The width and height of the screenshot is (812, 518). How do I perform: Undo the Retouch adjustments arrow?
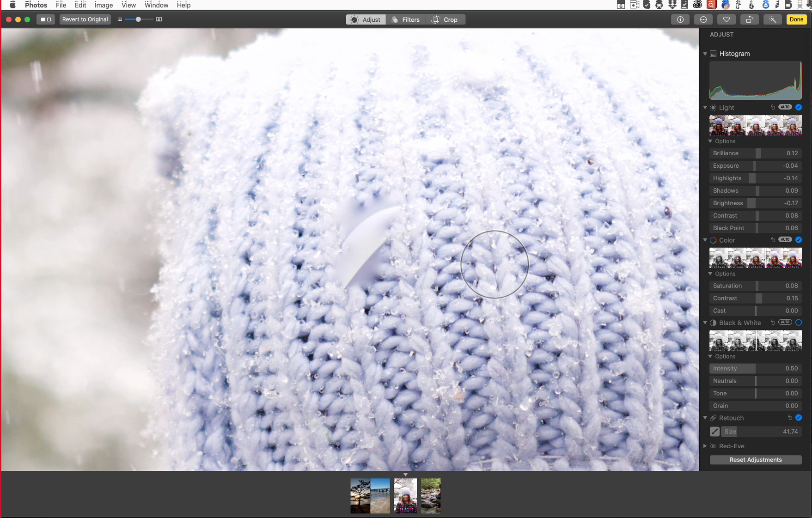pyautogui.click(x=790, y=418)
